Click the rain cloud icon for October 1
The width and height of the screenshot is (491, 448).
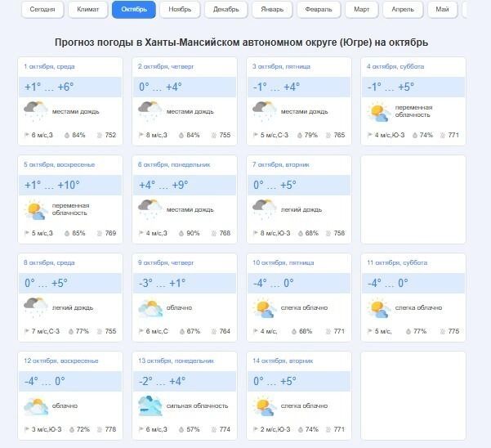pyautogui.click(x=35, y=110)
